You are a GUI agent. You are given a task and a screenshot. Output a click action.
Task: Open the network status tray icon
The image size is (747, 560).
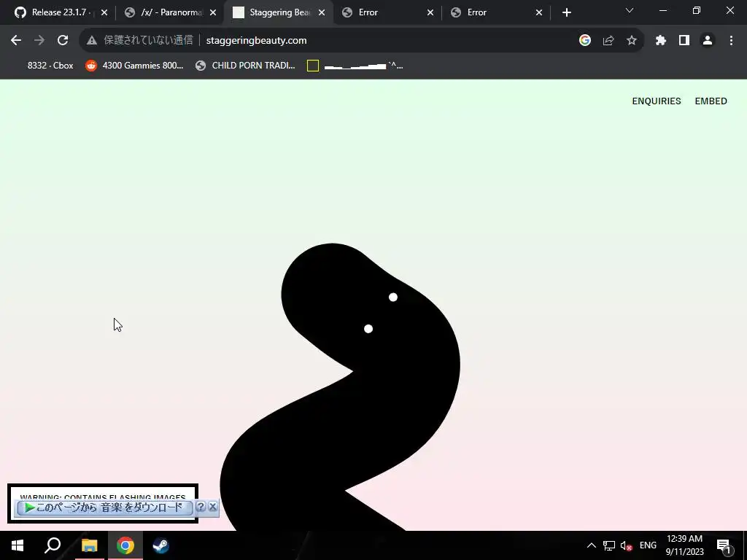[609, 545]
